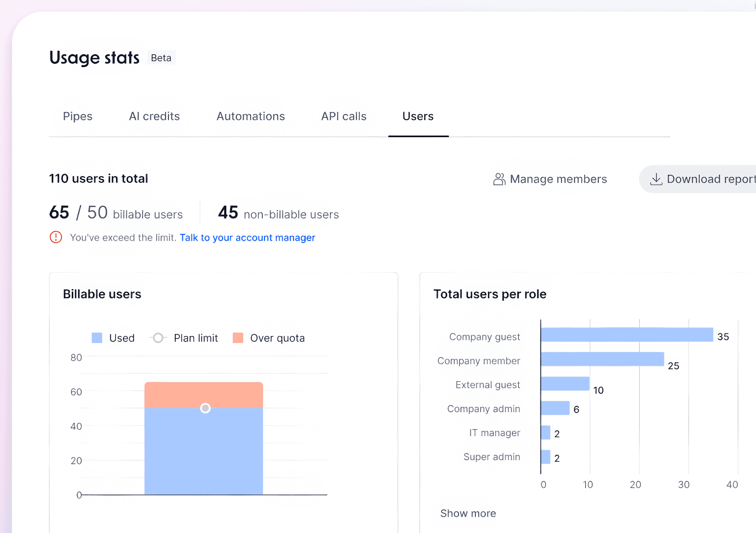Click the 'Total users per role' title

coord(490,294)
